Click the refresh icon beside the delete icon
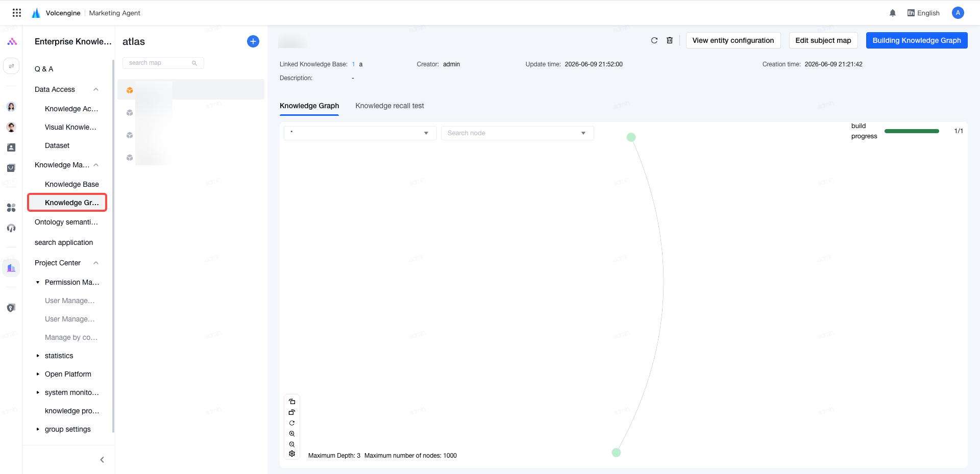Screen dimensions: 980x474 (x=654, y=40)
